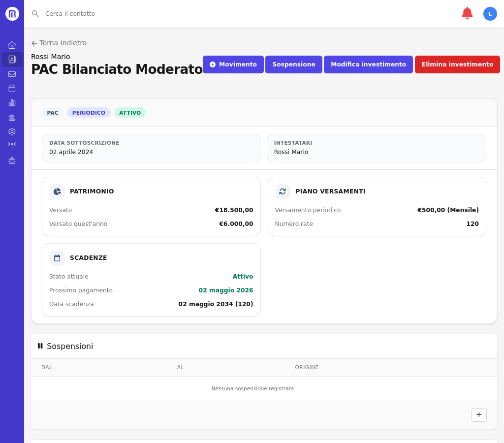Screen dimensions: 504x443
Task: Click the Sospensione button
Action: pyautogui.click(x=293, y=64)
